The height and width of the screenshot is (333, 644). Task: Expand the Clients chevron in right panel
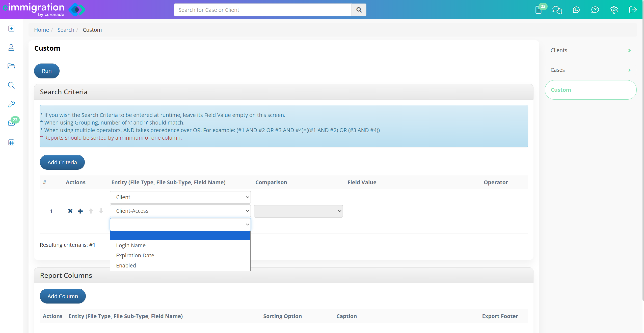(x=629, y=50)
